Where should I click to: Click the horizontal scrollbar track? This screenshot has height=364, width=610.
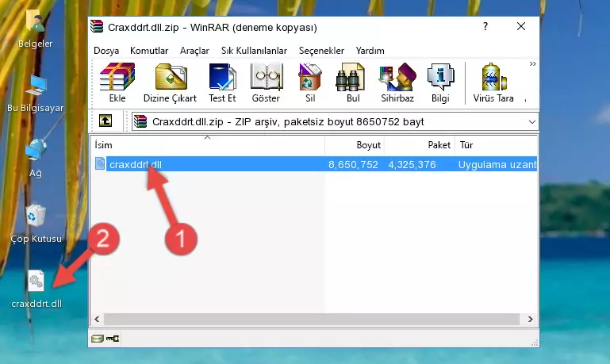[312, 319]
